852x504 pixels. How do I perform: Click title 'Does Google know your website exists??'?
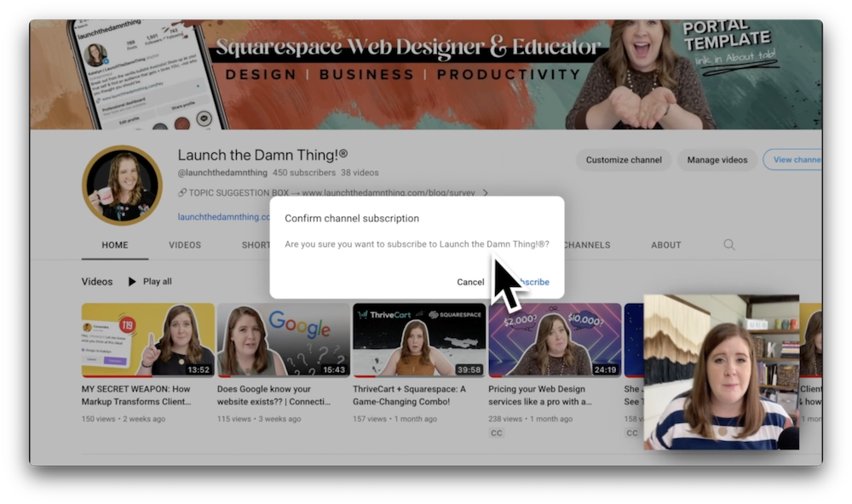click(x=273, y=395)
